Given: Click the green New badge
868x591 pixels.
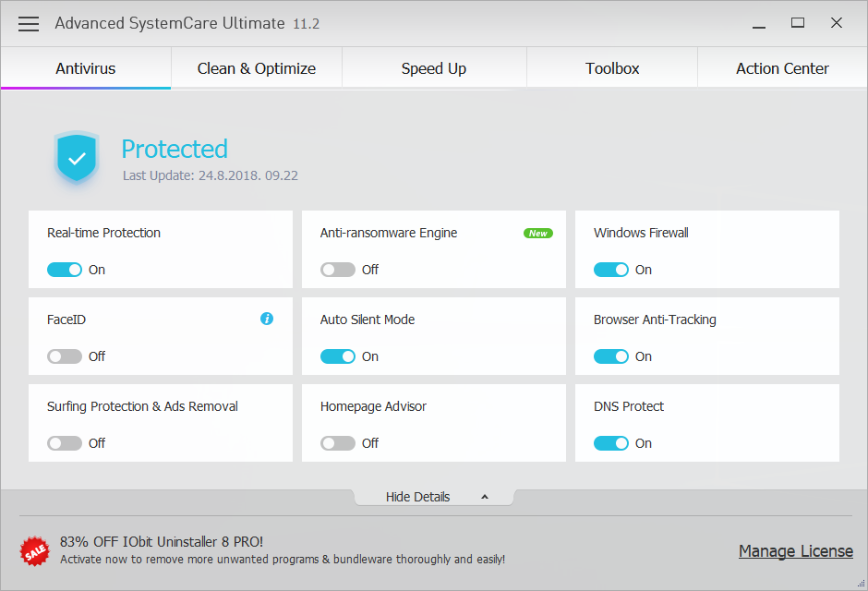Looking at the screenshot, I should pyautogui.click(x=538, y=234).
